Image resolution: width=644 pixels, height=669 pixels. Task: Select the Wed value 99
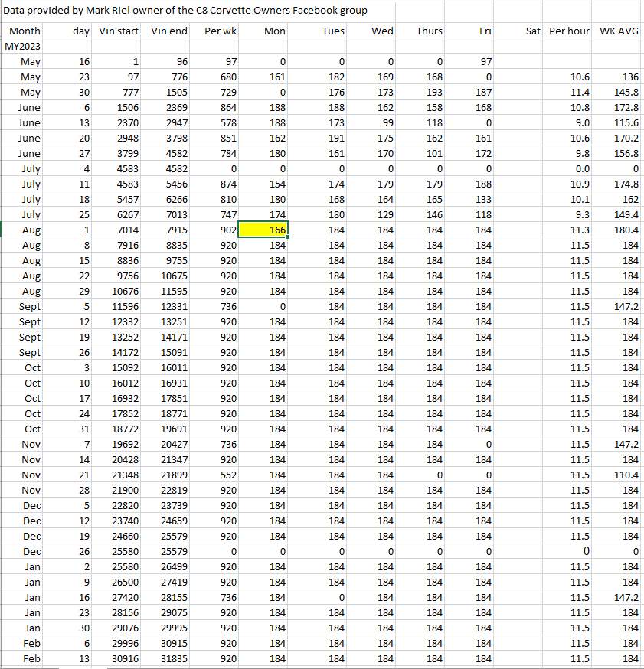(x=386, y=122)
